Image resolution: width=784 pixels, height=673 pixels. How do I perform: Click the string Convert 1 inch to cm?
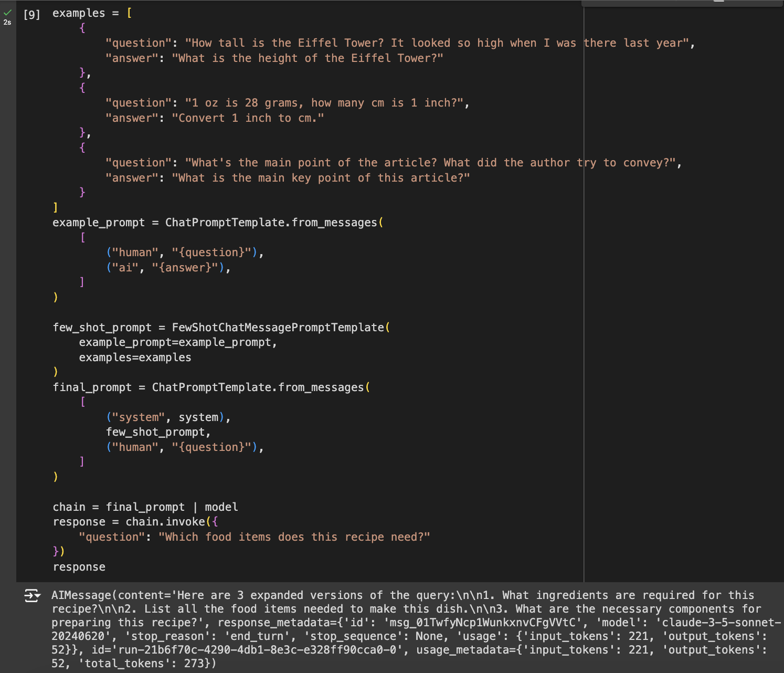249,118
